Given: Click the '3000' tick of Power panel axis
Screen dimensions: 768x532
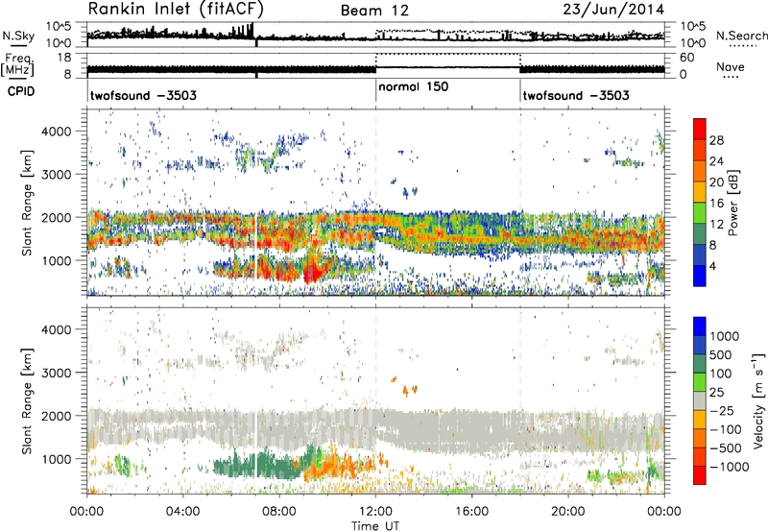Looking at the screenshot, I should (57, 175).
